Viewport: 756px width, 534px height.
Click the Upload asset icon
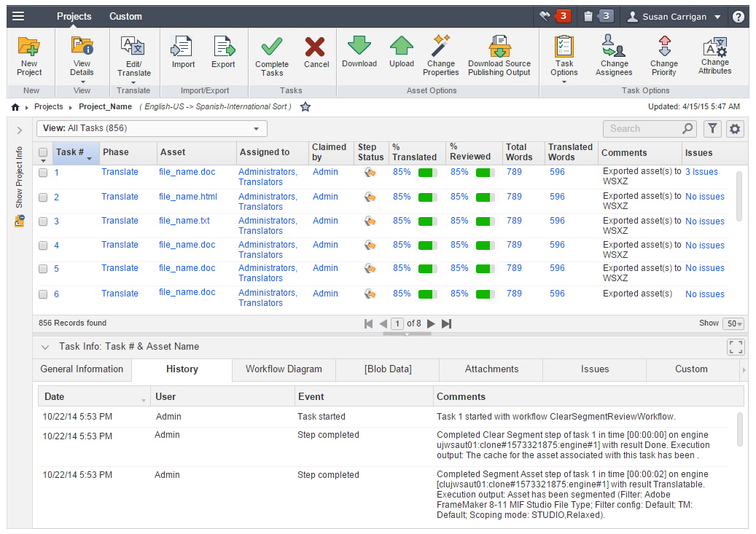401,45
